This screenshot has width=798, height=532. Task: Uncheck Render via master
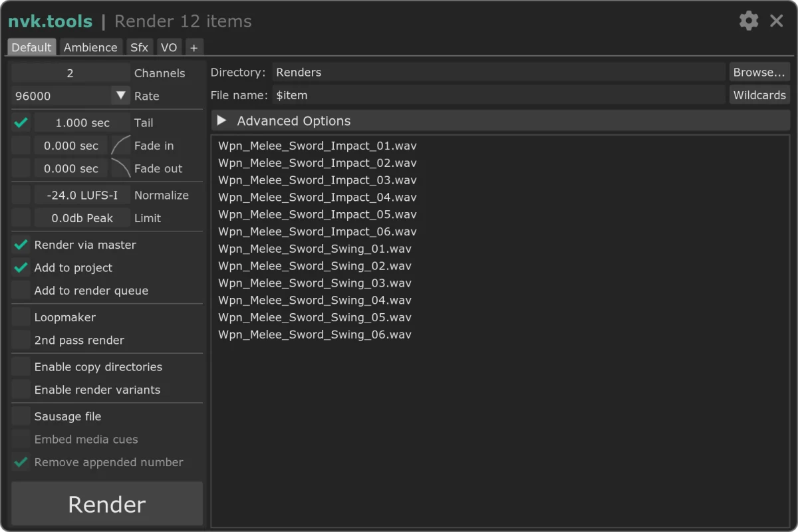[21, 245]
